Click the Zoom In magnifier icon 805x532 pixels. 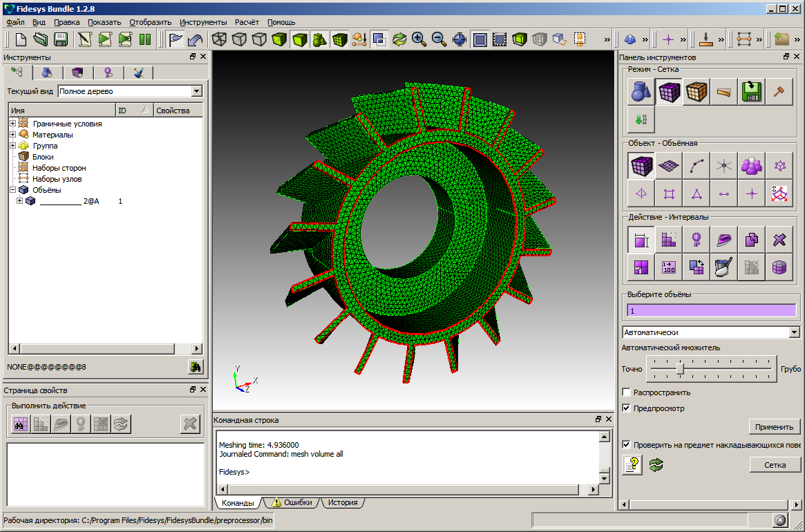tap(419, 39)
